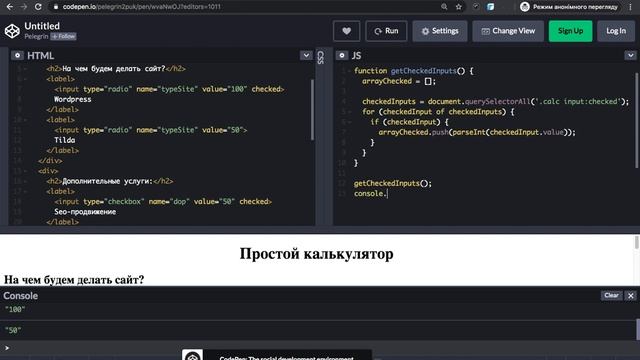Reload the browser page
This screenshot has width=640, height=360.
pyautogui.click(x=38, y=7)
